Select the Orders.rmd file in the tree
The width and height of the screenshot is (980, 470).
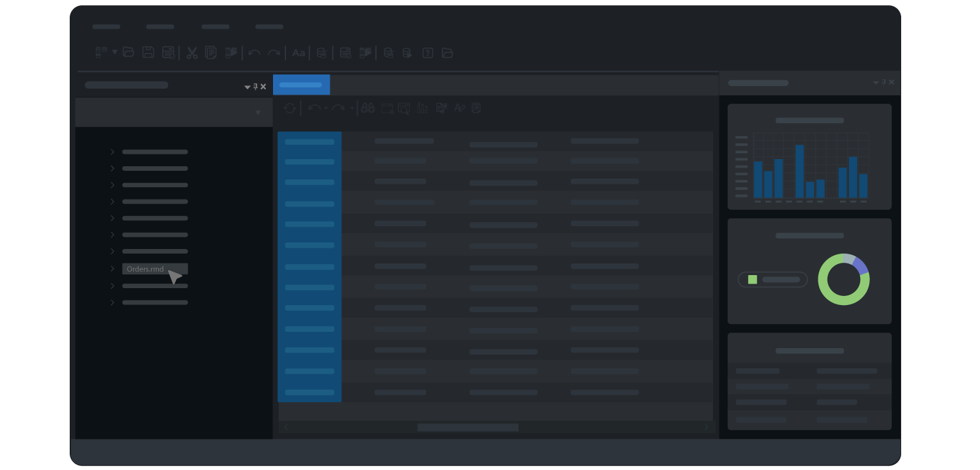[x=155, y=269]
